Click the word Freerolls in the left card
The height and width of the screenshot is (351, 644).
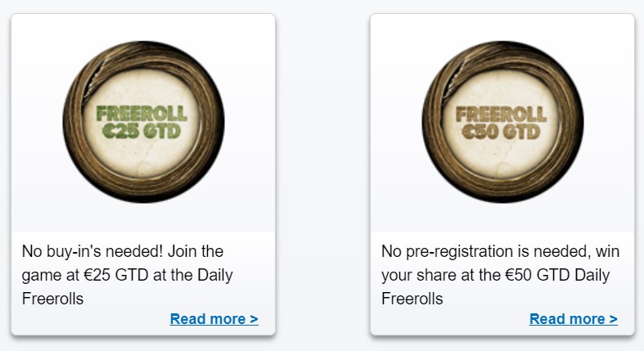click(x=53, y=299)
